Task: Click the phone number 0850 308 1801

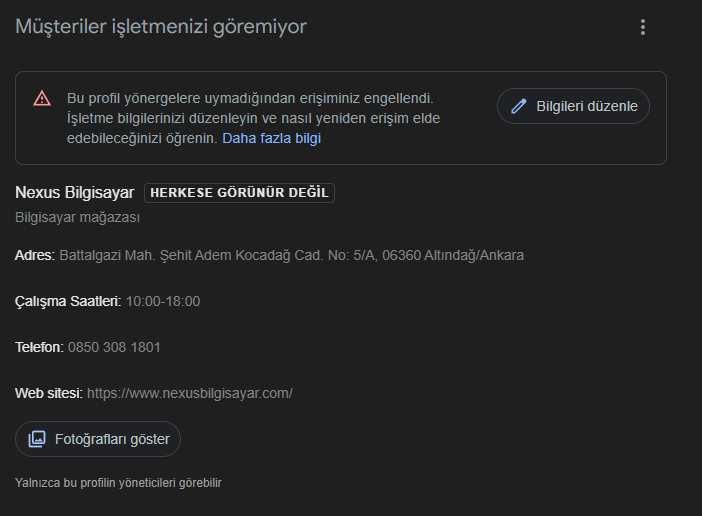Action: 114,347
